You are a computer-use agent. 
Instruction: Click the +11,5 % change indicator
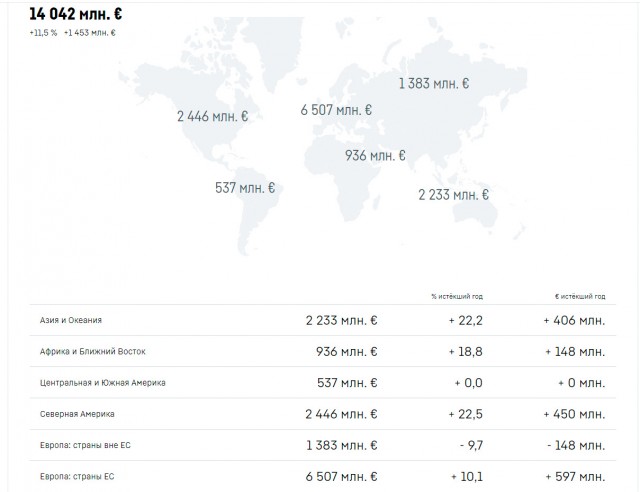click(43, 33)
